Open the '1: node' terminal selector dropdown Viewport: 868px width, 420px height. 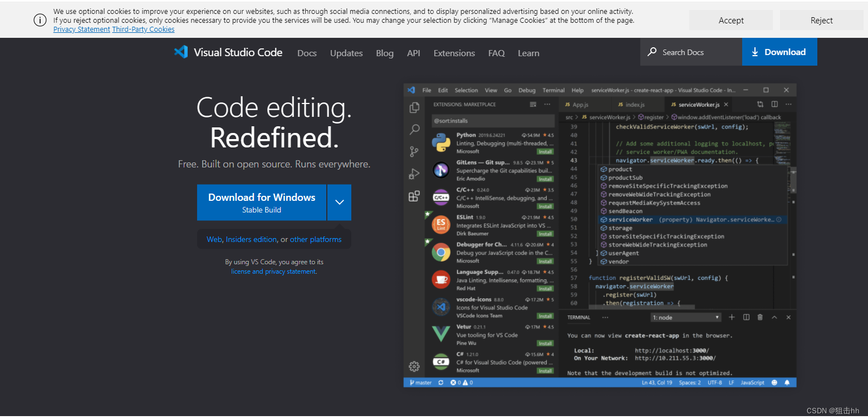(686, 317)
